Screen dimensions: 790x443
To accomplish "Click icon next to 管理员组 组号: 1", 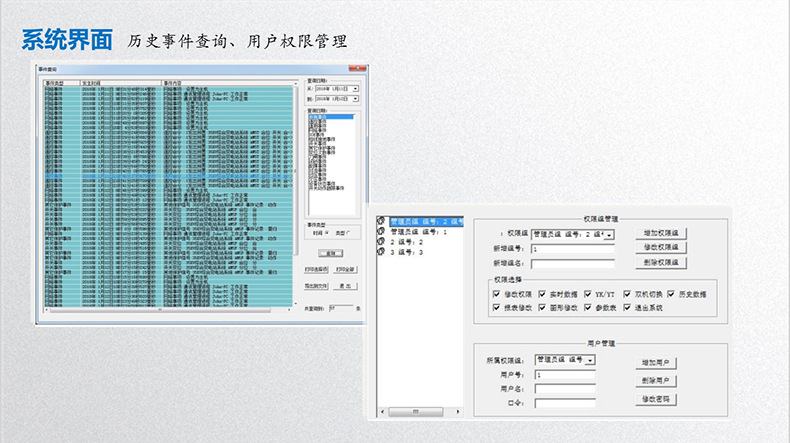I will point(381,231).
